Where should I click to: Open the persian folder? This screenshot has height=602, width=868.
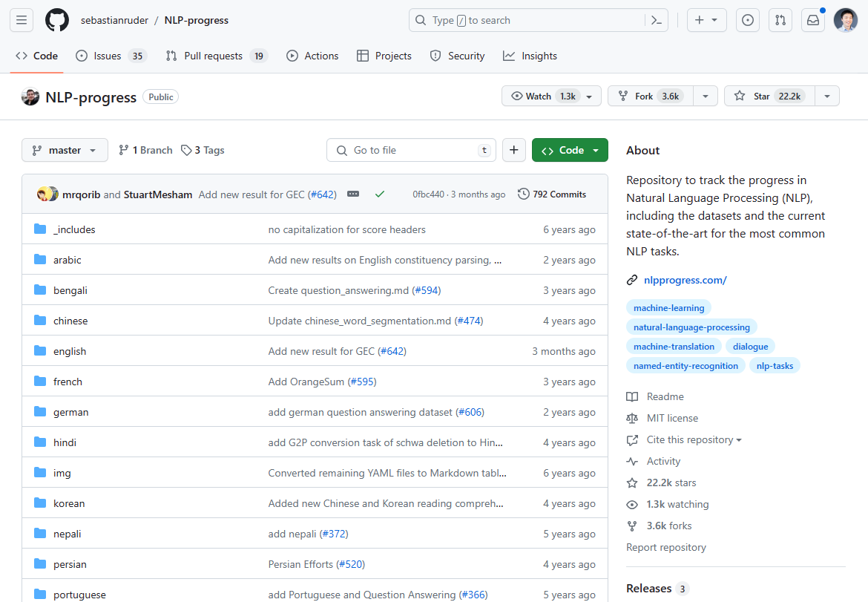pos(70,564)
